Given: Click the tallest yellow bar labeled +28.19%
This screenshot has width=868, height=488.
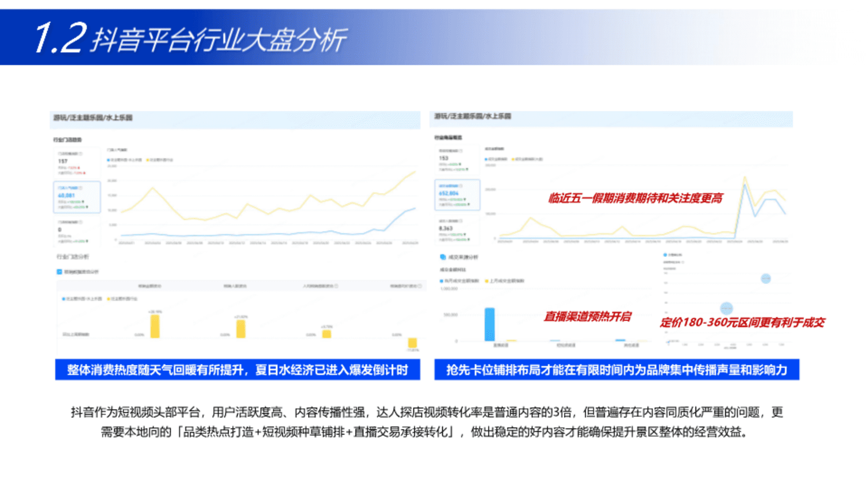Looking at the screenshot, I should point(155,326).
